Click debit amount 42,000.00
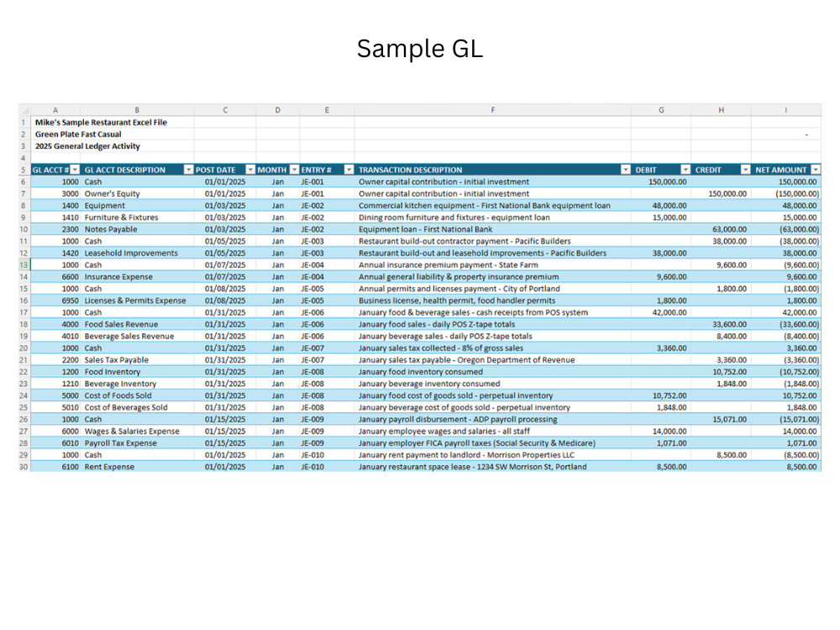The image size is (840, 630). [661, 312]
